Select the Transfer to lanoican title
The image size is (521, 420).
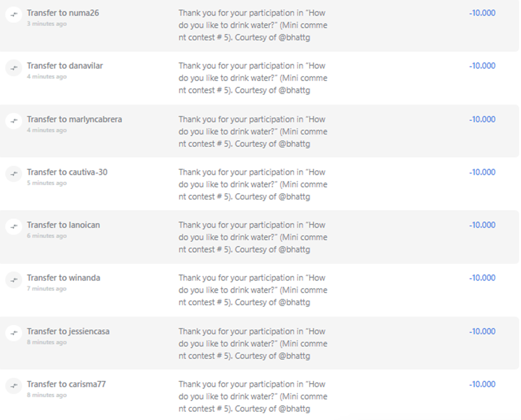click(x=64, y=225)
